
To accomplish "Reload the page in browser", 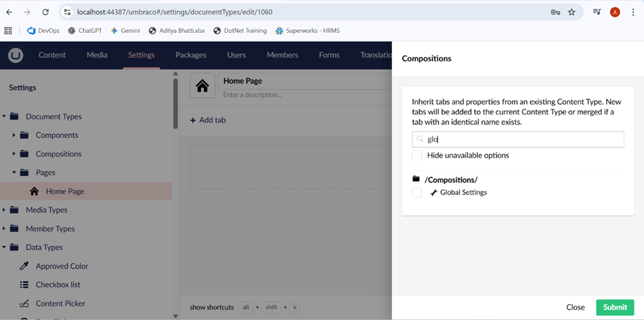I will pyautogui.click(x=46, y=12).
